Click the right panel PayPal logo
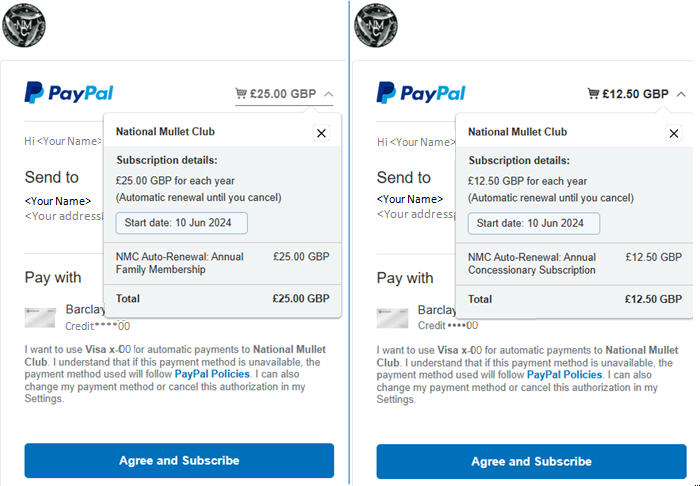Screen dimensions: 700x486 click(x=421, y=93)
